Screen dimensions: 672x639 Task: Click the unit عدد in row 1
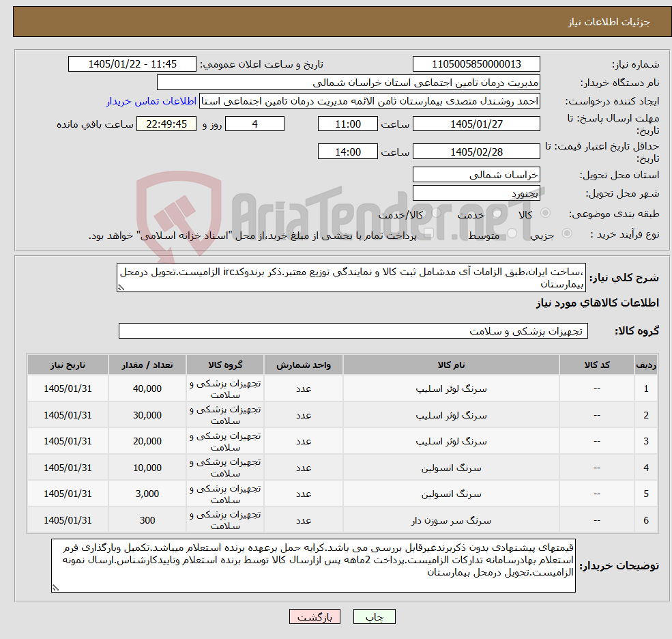(304, 388)
